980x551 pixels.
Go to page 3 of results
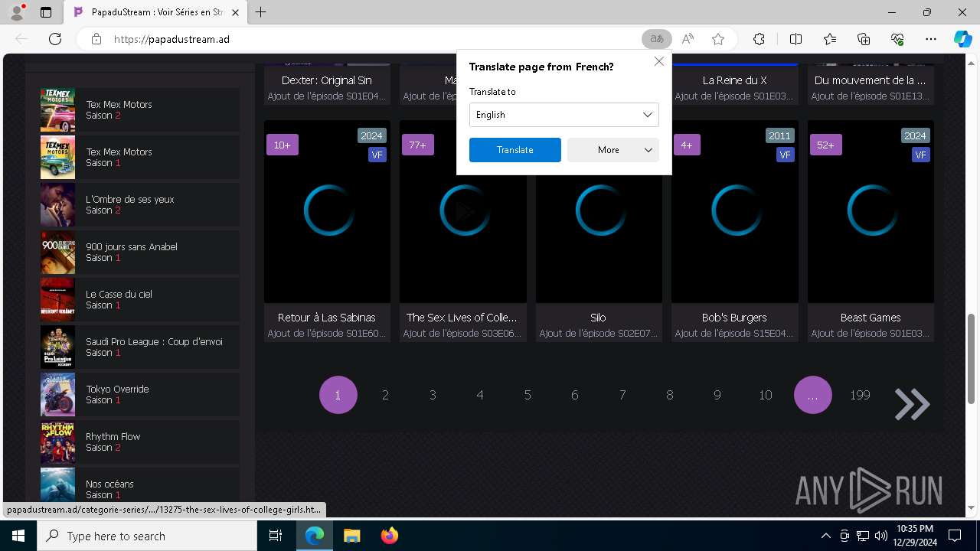tap(433, 395)
